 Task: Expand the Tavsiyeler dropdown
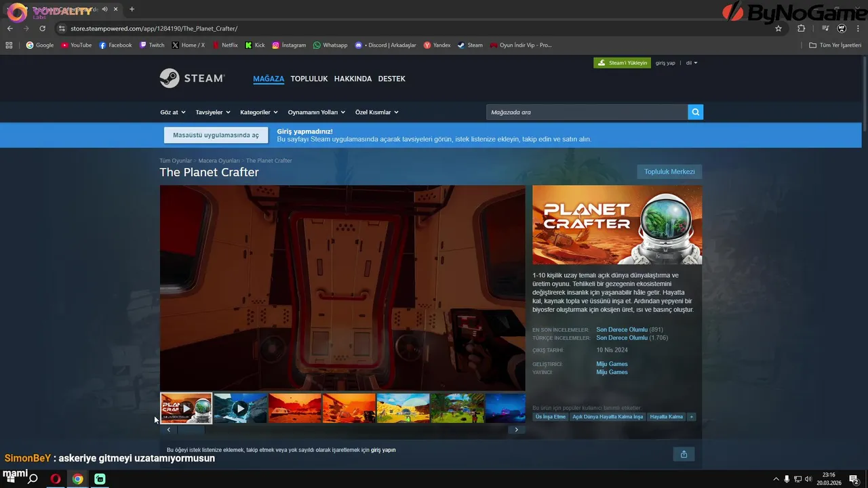coord(213,113)
